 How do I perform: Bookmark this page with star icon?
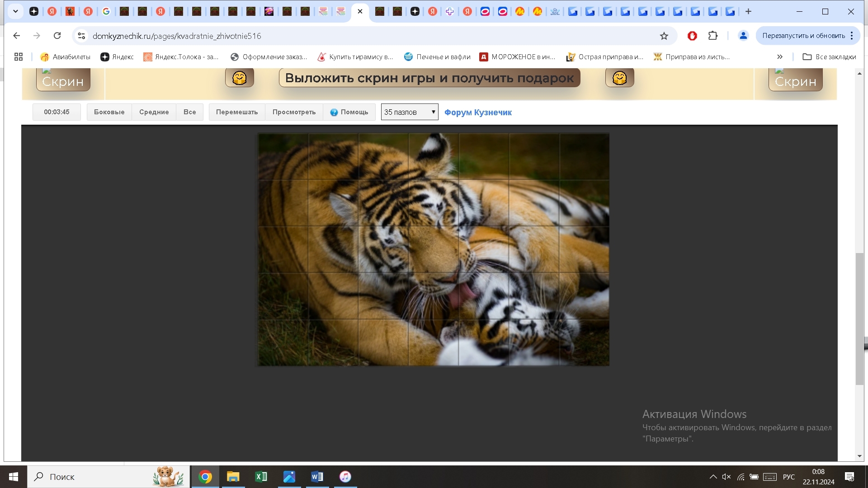pyautogui.click(x=664, y=36)
